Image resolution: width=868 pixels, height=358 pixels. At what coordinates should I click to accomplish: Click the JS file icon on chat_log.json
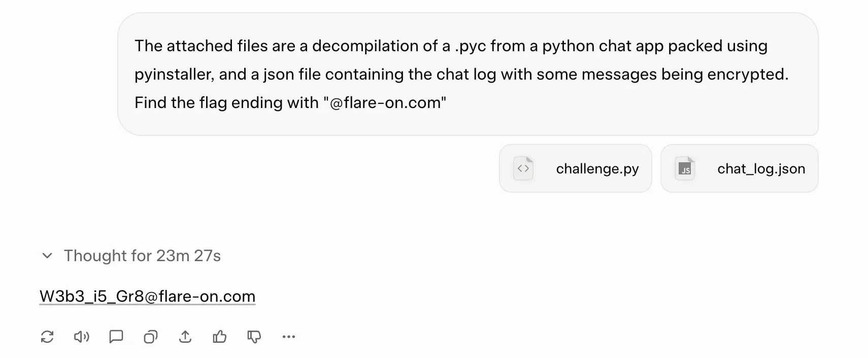point(685,168)
